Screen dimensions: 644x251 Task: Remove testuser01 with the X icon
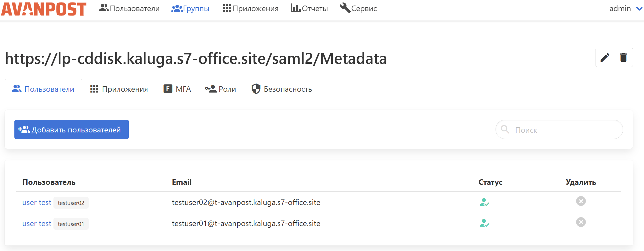click(581, 222)
